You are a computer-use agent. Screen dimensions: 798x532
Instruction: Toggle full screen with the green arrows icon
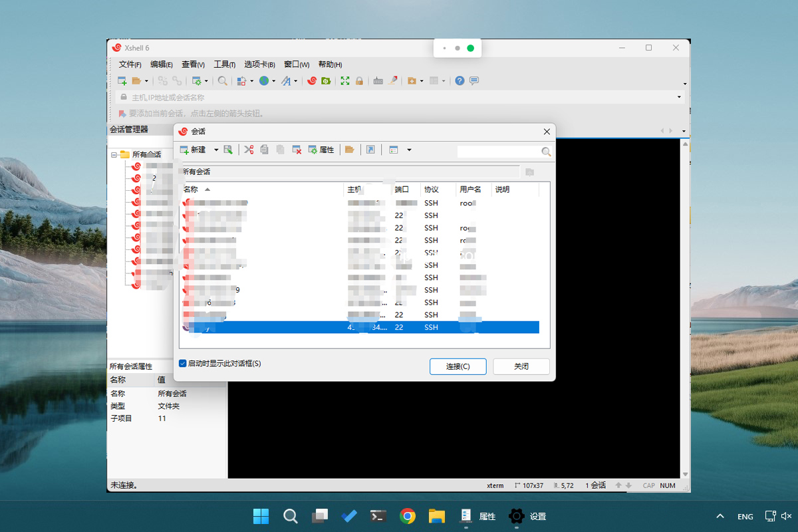coord(345,80)
